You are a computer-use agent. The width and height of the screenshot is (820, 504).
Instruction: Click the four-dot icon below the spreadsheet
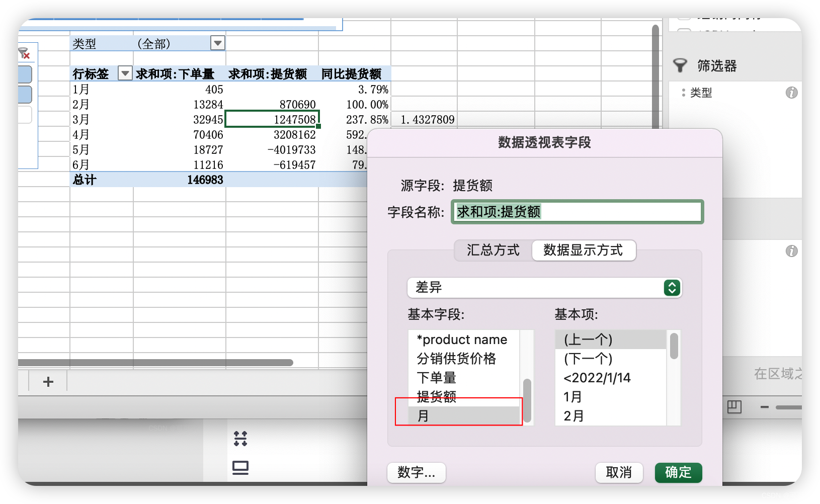(240, 439)
